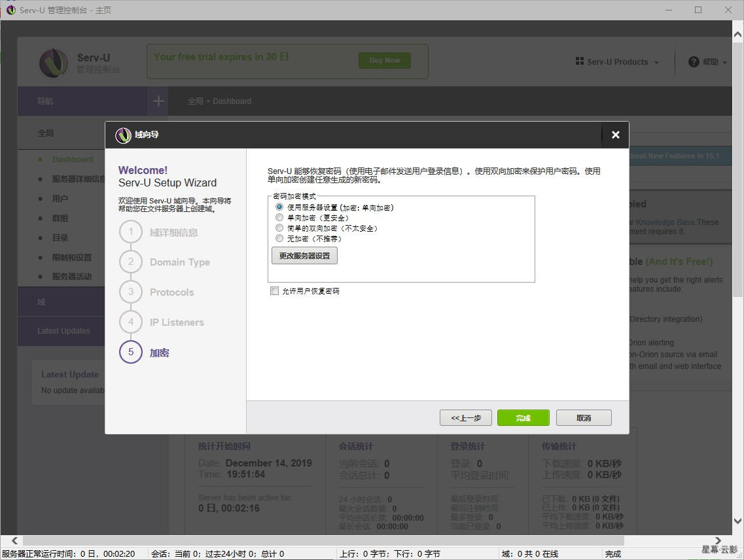Click step 5 circle for 加密
This screenshot has height=560, width=744.
click(x=131, y=353)
